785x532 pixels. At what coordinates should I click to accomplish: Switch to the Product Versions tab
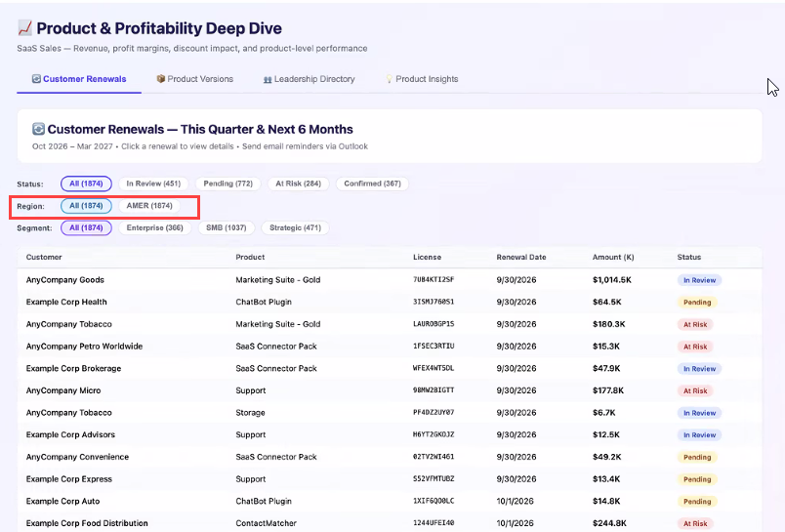pos(194,79)
